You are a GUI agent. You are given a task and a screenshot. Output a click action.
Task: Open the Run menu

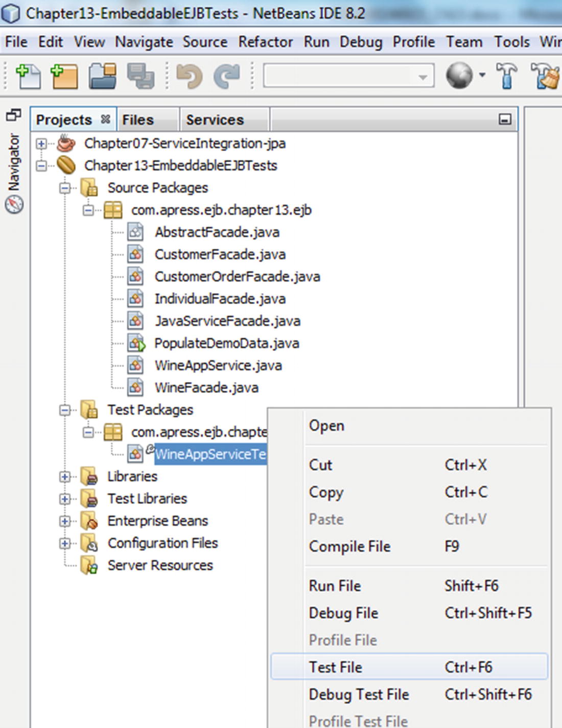pyautogui.click(x=317, y=41)
